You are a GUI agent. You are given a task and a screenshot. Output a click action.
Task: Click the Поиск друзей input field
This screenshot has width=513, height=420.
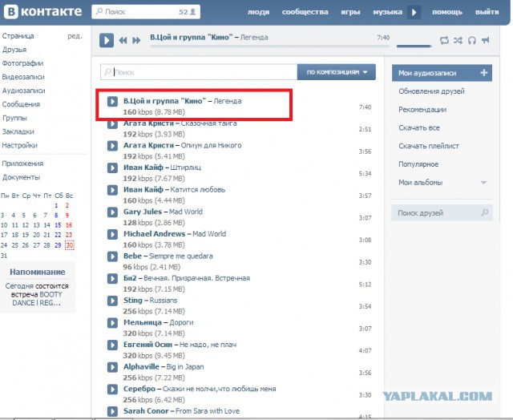(442, 212)
